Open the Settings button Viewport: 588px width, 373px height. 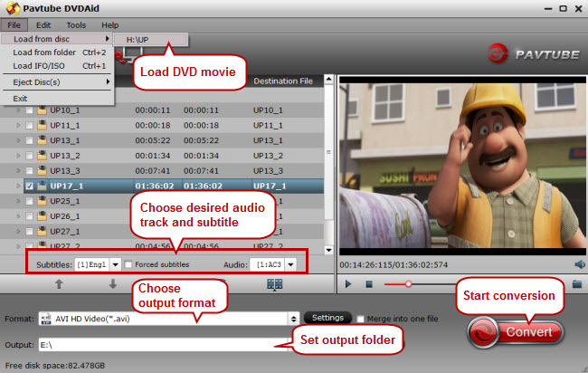click(x=327, y=318)
